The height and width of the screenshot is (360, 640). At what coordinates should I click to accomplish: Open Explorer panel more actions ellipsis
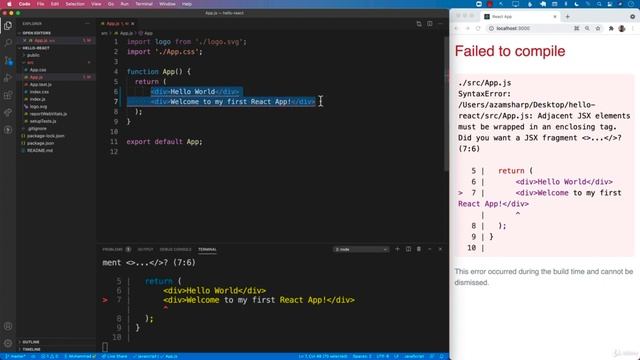tap(87, 24)
